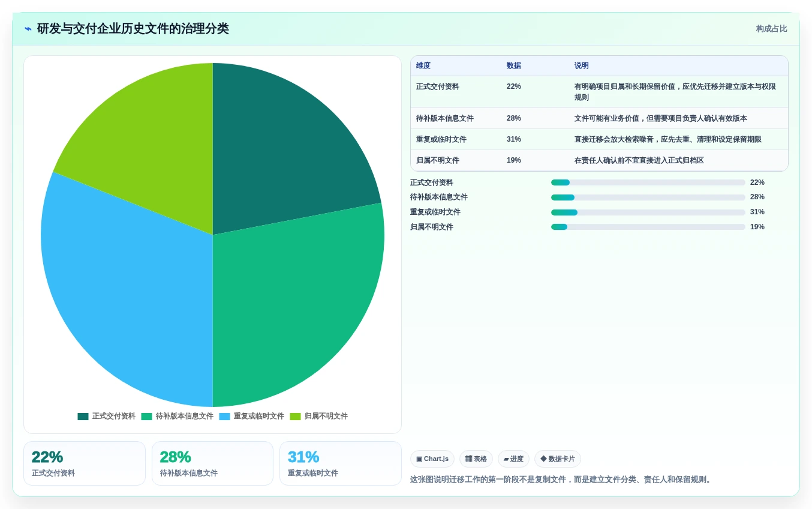Click the description starting 文件可能有业务价值
812x509 pixels.
(661, 118)
